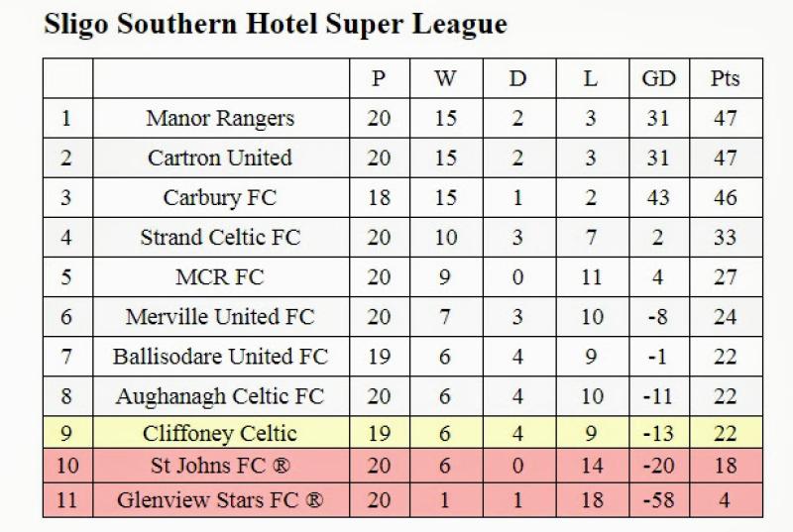Select Merville United FC in the table
This screenshot has width=793, height=532.
tap(220, 317)
